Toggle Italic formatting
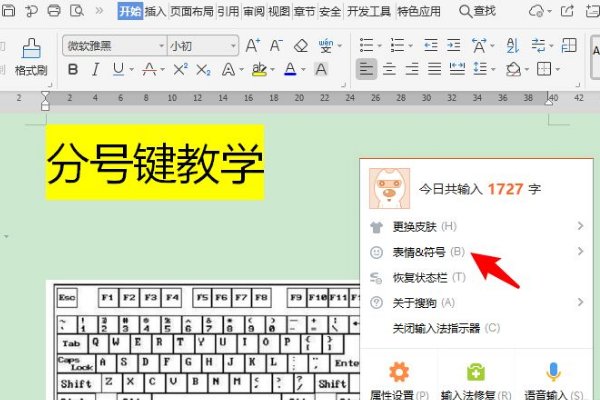This screenshot has width=600, height=400. 96,69
